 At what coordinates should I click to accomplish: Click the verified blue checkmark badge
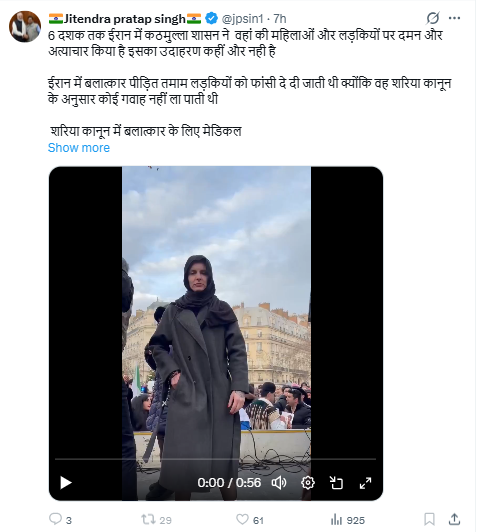point(212,18)
